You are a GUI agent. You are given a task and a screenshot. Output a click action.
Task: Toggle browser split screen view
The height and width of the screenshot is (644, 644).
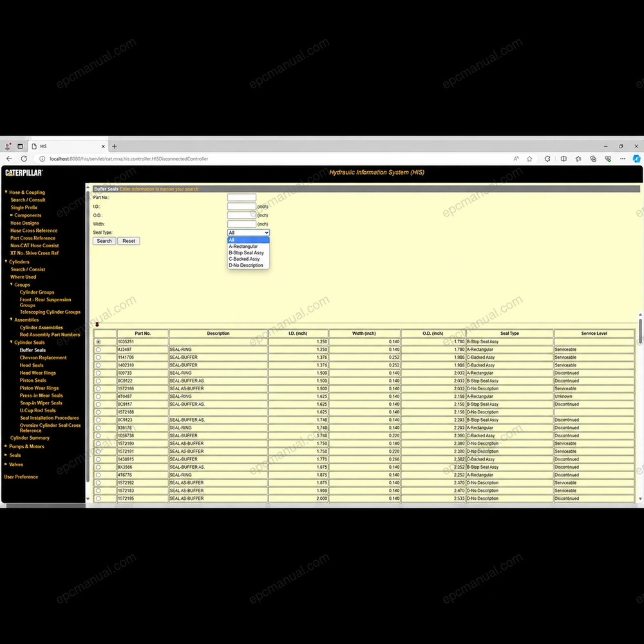(x=563, y=158)
